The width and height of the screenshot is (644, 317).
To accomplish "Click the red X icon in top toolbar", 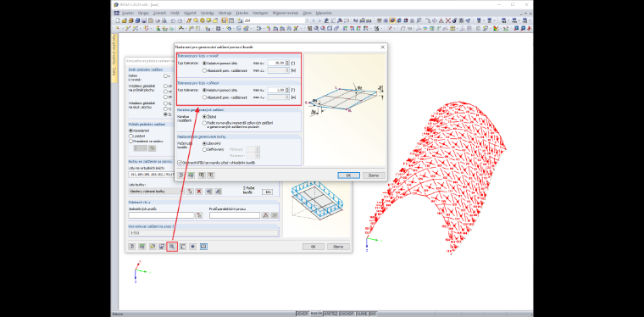I will click(x=448, y=20).
